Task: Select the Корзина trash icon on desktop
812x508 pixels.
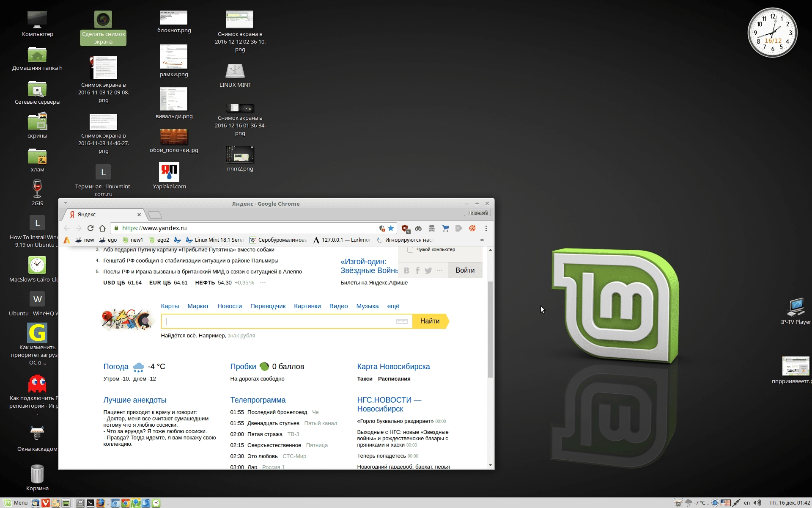Action: (37, 478)
